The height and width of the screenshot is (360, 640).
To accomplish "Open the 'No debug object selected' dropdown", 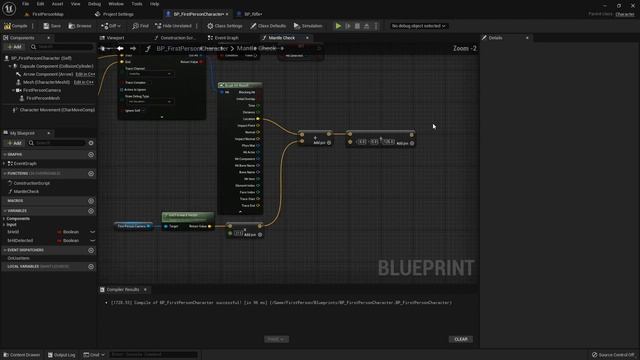I will click(x=418, y=26).
